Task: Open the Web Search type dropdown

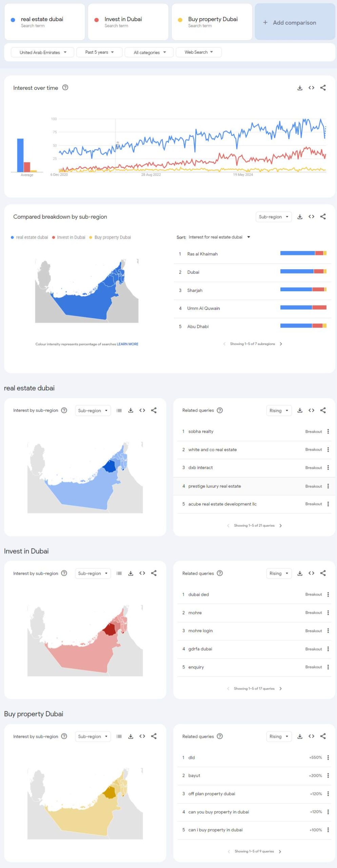Action: [198, 52]
